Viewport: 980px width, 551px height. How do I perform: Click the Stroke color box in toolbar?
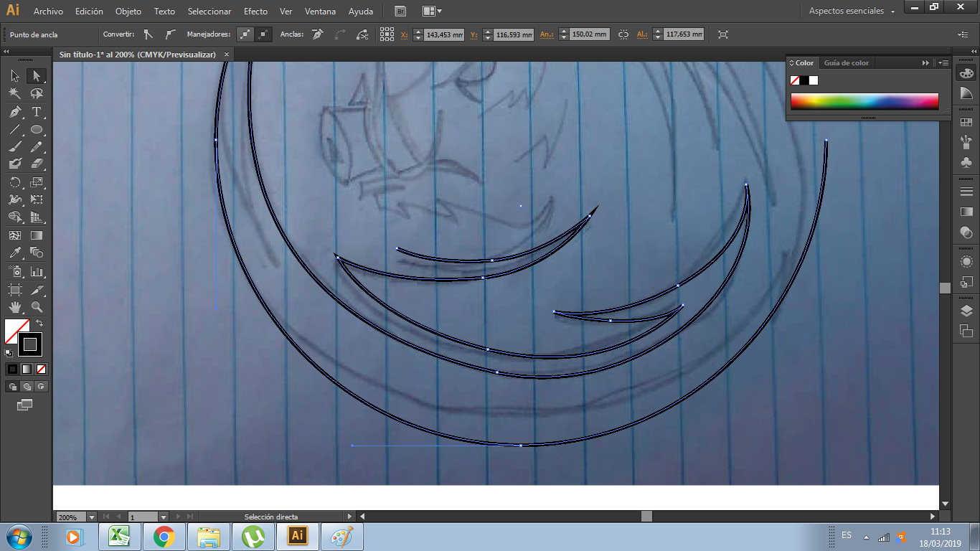pyautogui.click(x=30, y=344)
